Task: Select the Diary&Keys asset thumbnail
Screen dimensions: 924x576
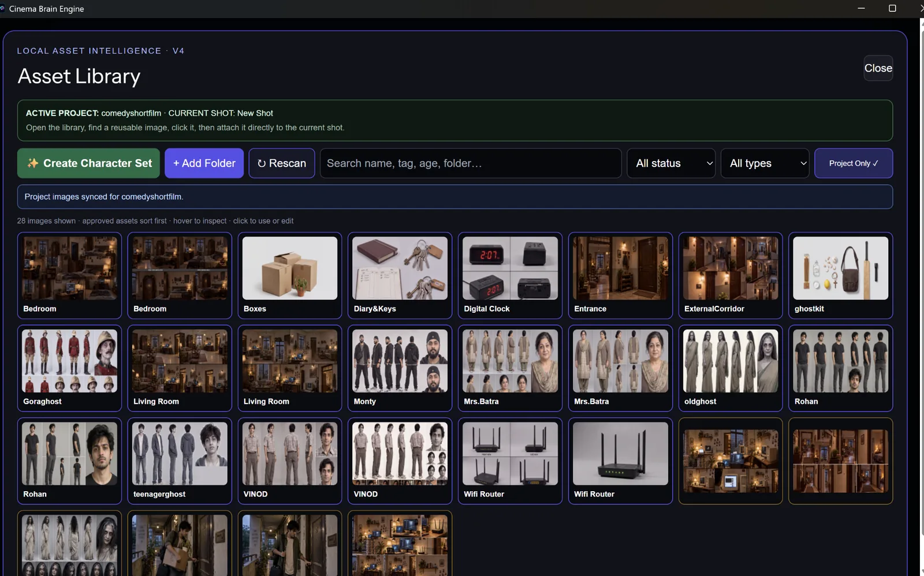Action: 400,268
